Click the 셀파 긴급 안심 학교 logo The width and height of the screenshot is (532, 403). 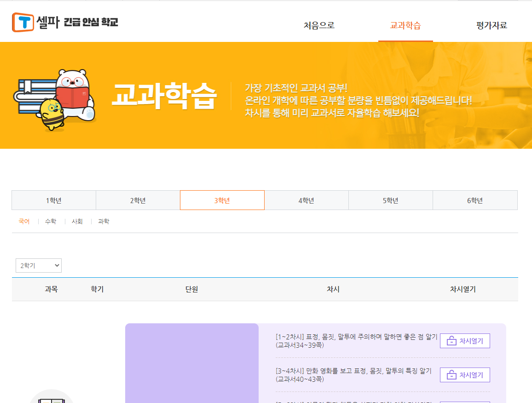pyautogui.click(x=65, y=23)
